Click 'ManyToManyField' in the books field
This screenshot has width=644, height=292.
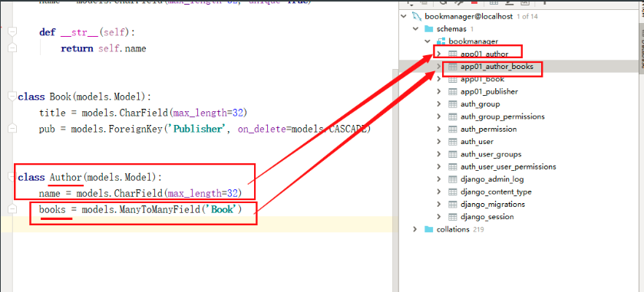pyautogui.click(x=160, y=210)
